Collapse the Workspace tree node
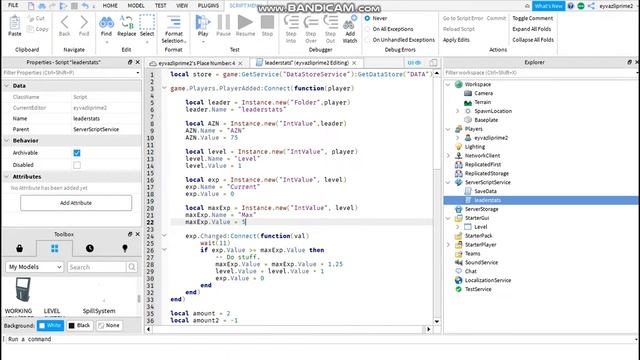Image resolution: width=640 pixels, height=360 pixels. pos(448,84)
